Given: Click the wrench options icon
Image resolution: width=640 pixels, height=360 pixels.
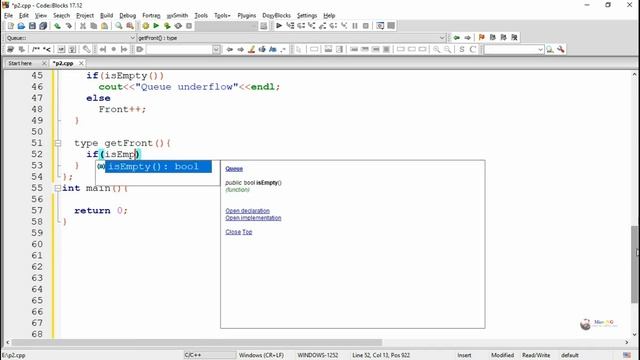Looking at the screenshot, I should pos(561,49).
